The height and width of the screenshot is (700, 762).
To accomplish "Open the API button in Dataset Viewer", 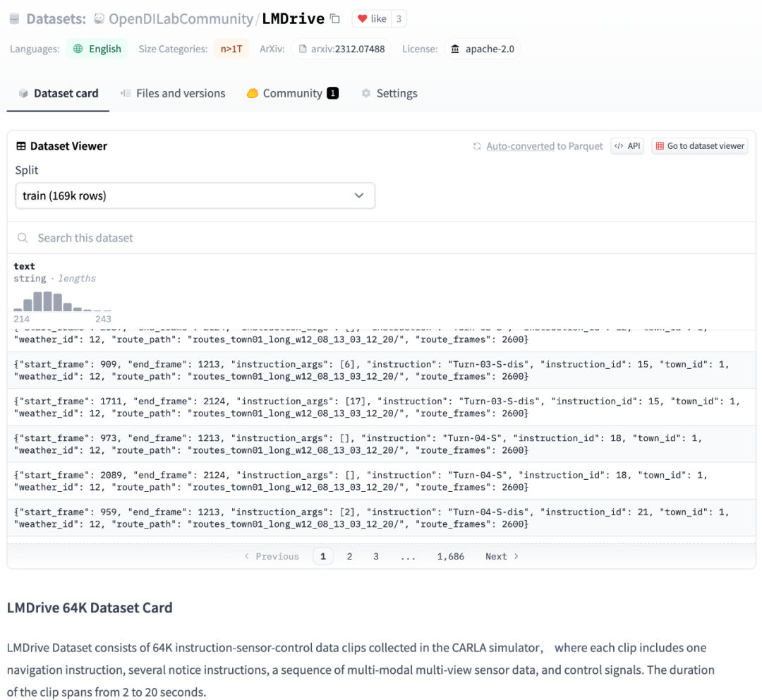I will click(627, 146).
